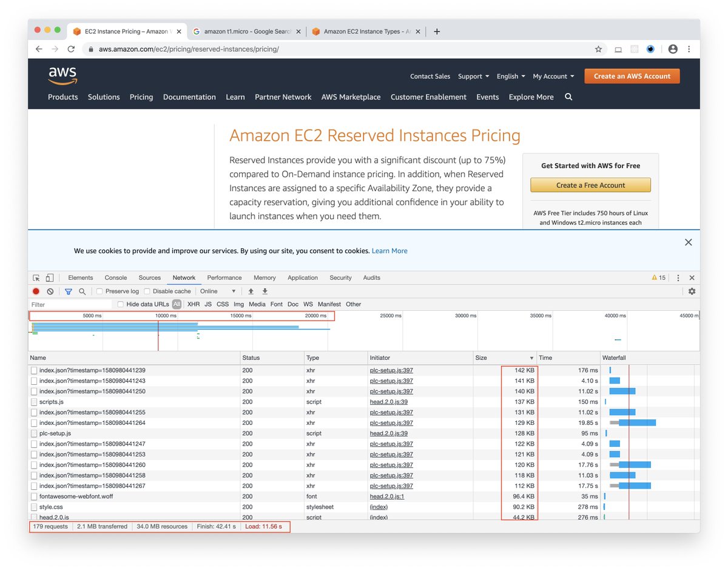Export HAR file download arrow
Screen dimensions: 728x570
(x=265, y=291)
